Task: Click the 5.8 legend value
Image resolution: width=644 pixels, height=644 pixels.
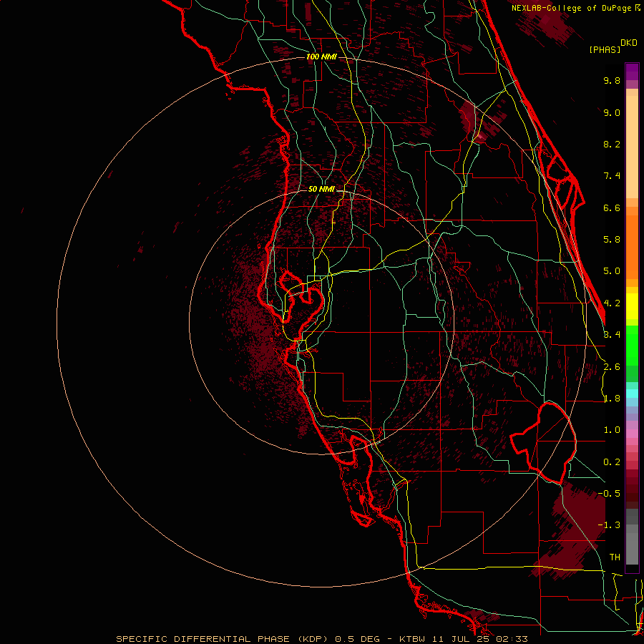Action: point(612,240)
